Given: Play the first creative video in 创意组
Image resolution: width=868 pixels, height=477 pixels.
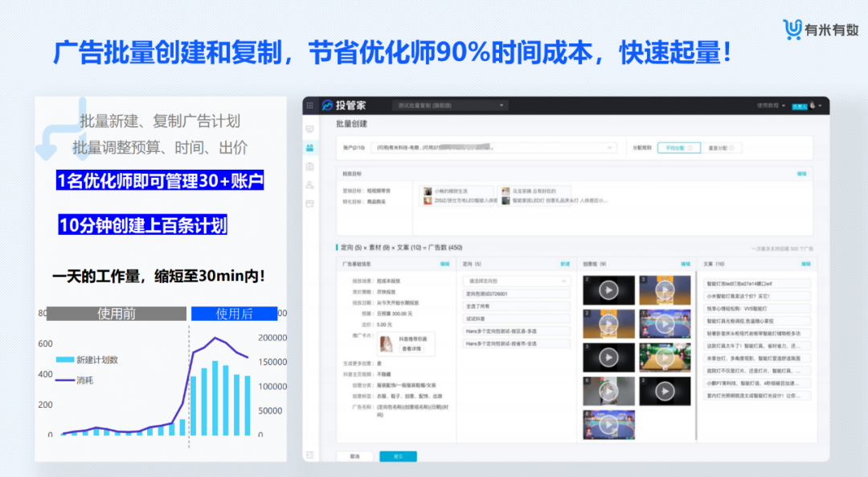Looking at the screenshot, I should click(x=608, y=290).
